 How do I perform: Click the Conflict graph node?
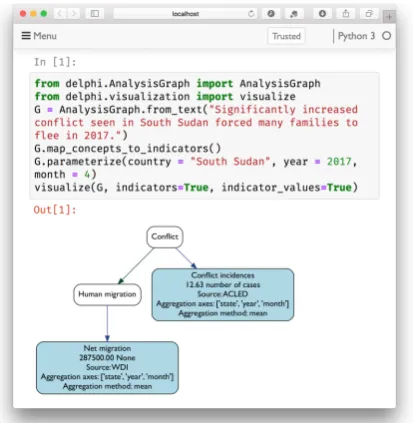165,237
